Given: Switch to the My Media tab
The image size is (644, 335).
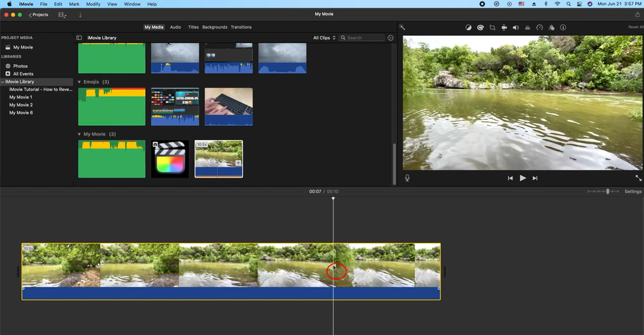Looking at the screenshot, I should (x=154, y=27).
